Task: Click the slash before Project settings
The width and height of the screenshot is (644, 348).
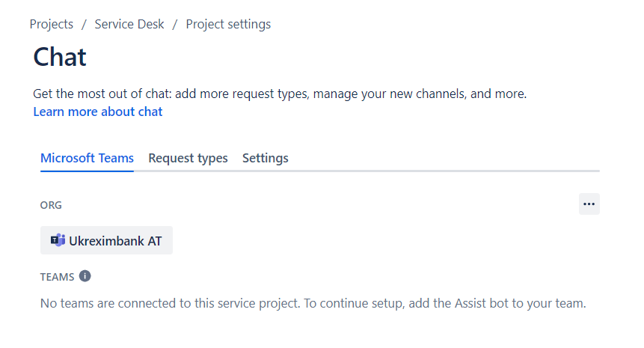Action: click(175, 24)
